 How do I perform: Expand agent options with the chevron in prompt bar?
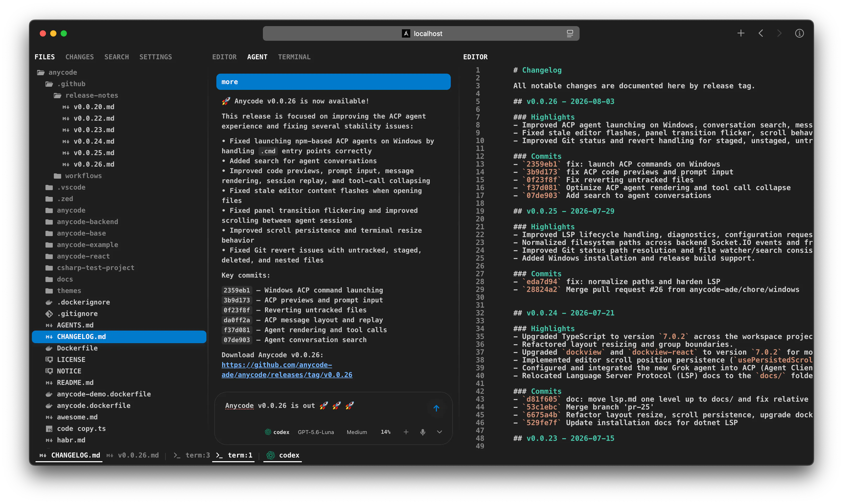[439, 432]
